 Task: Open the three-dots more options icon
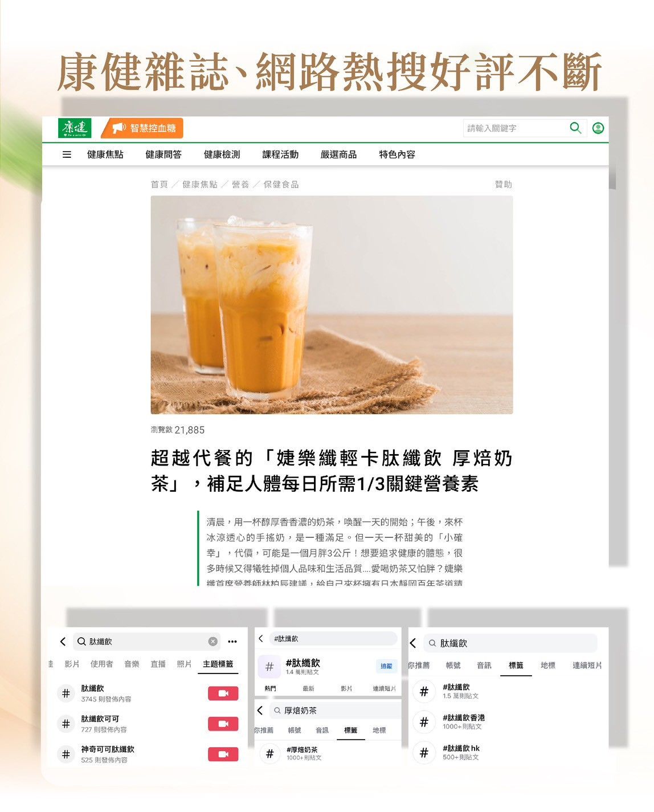pyautogui.click(x=232, y=642)
